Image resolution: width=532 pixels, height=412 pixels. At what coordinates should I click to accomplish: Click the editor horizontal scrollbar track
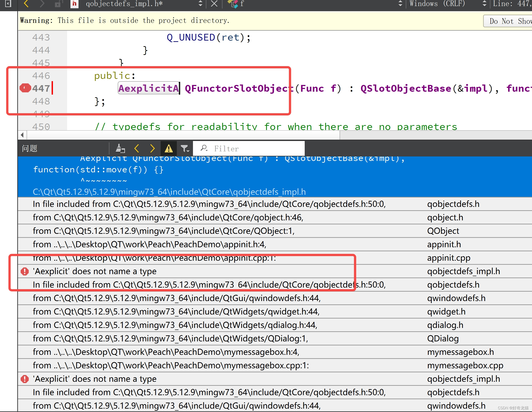tap(436, 135)
